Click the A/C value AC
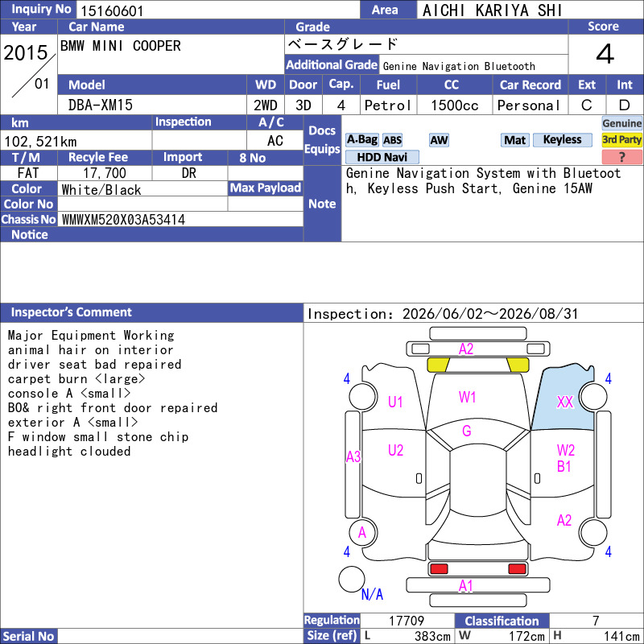The height and width of the screenshot is (644, 644). pyautogui.click(x=275, y=141)
